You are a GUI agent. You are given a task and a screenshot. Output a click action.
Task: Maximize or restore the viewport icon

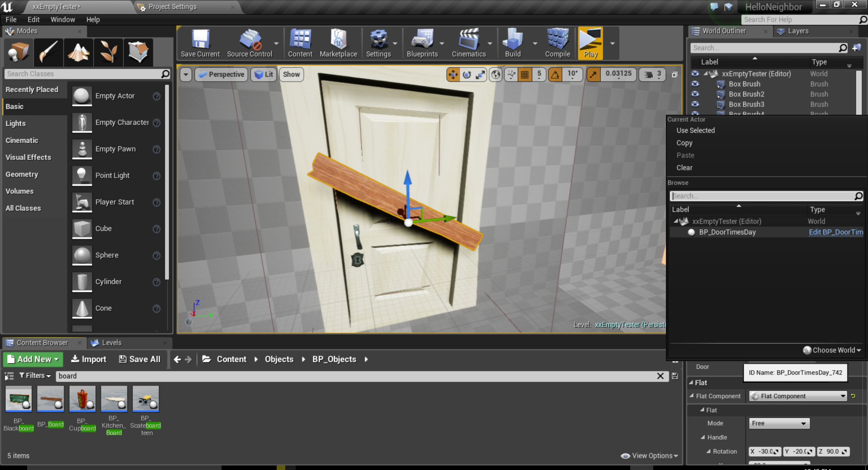tap(675, 75)
